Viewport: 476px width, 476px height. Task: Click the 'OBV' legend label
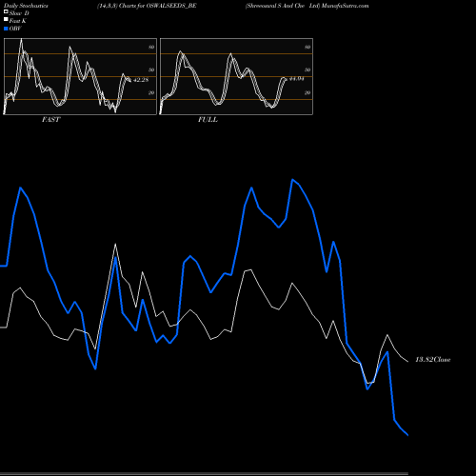15,29
